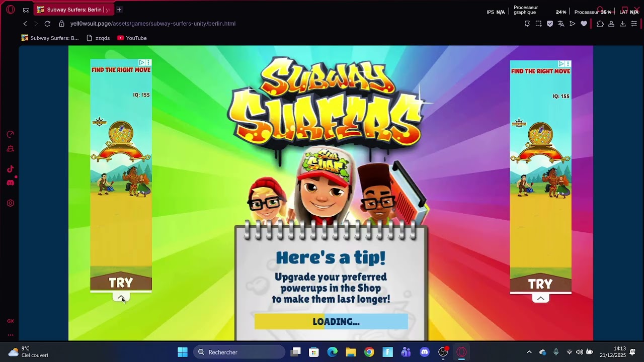Open TikTok in the sidebar
Screen dimensions: 644x362
(x=10, y=169)
